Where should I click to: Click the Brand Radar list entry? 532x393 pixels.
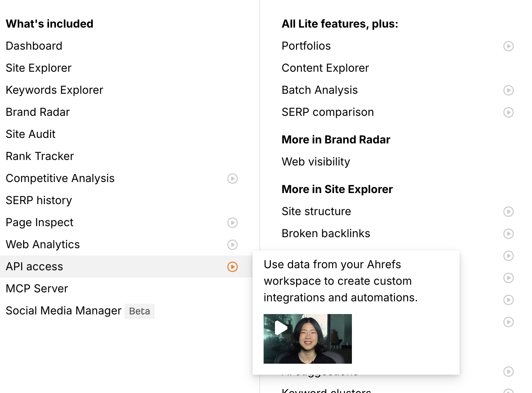point(38,112)
